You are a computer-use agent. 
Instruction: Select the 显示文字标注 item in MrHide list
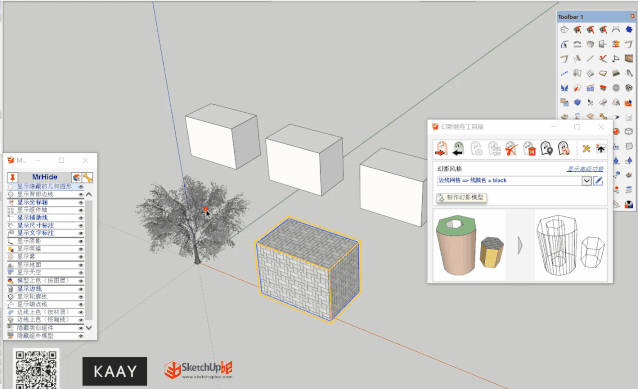(35, 233)
